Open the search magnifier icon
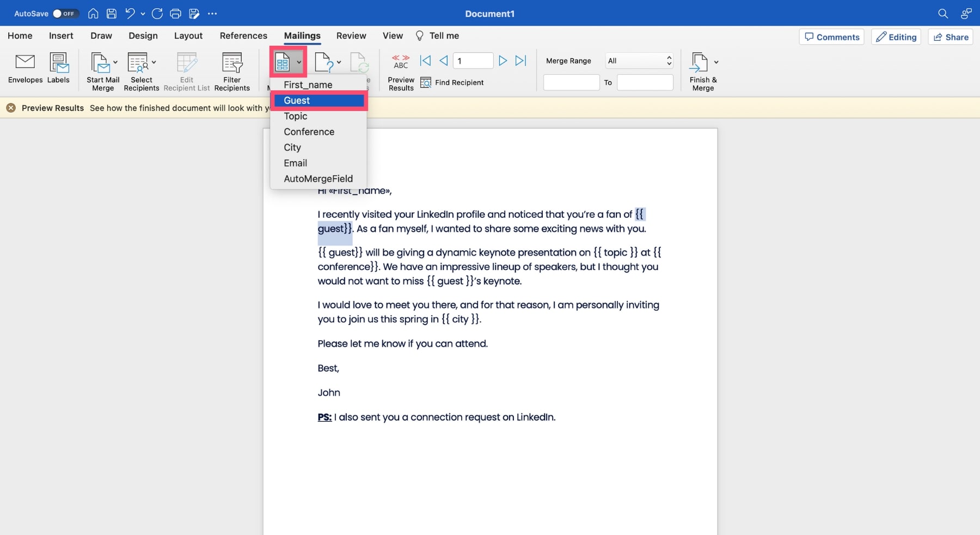The width and height of the screenshot is (980, 535). [x=943, y=14]
